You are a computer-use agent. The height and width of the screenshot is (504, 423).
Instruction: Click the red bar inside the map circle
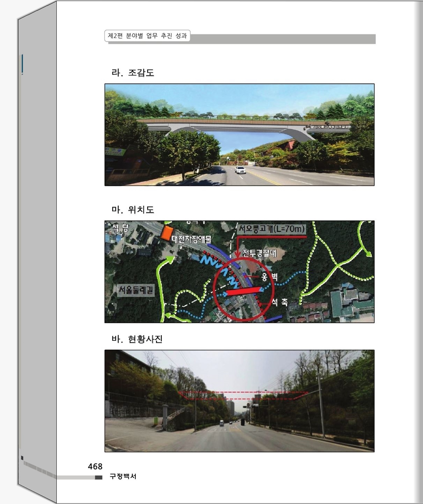(243, 291)
